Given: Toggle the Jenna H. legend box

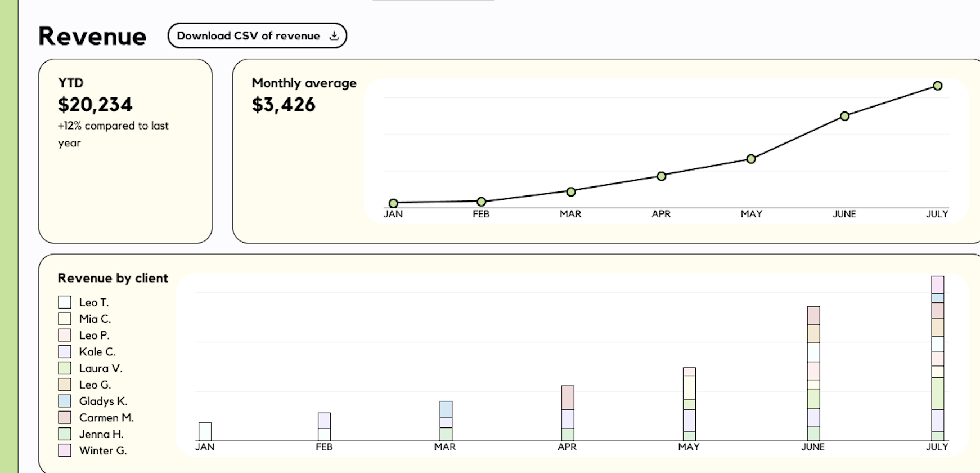Looking at the screenshot, I should tap(65, 434).
